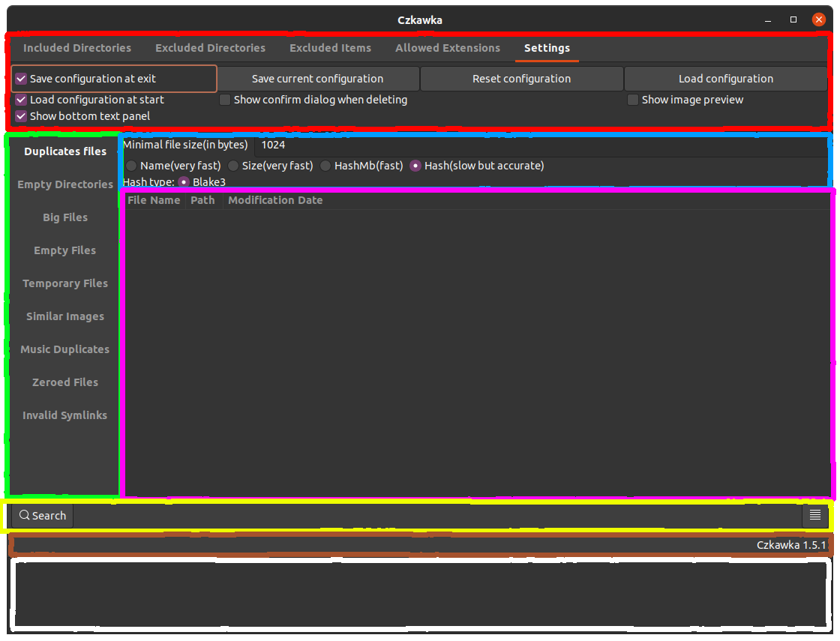Select Name(very fast) check method

131,166
